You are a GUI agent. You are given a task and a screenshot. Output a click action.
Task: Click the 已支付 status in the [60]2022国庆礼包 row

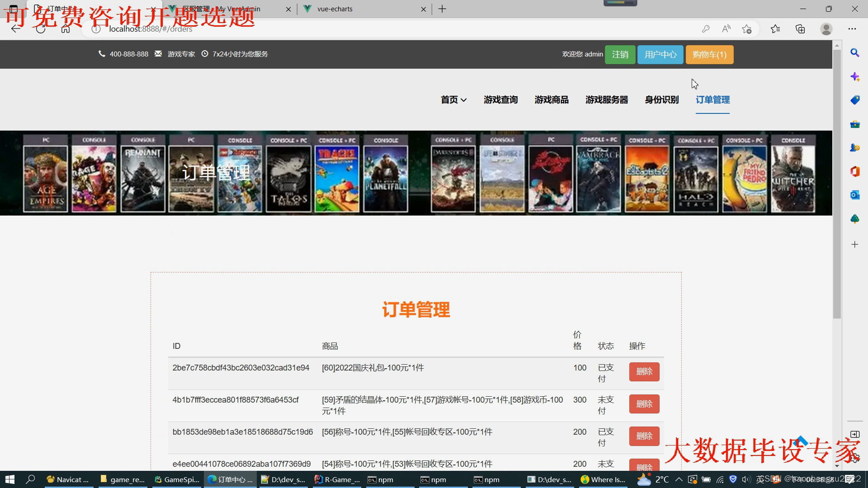click(x=606, y=373)
